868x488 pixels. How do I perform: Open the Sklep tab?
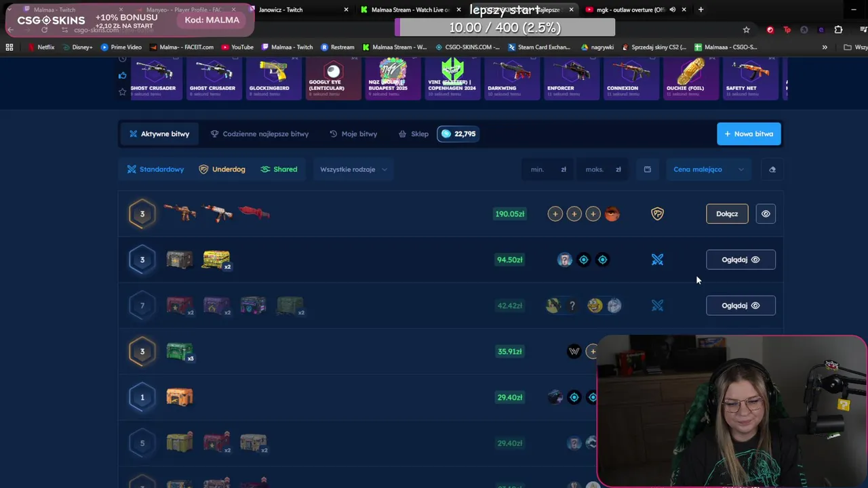[413, 134]
